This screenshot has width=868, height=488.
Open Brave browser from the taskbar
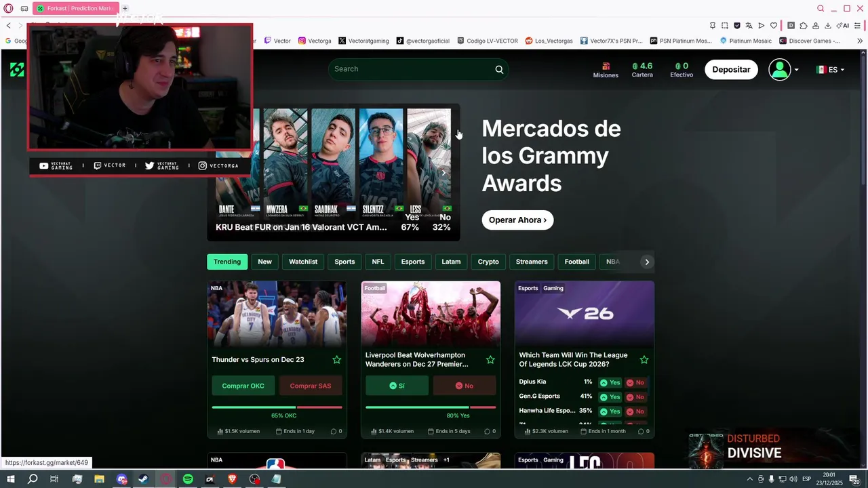click(x=233, y=479)
